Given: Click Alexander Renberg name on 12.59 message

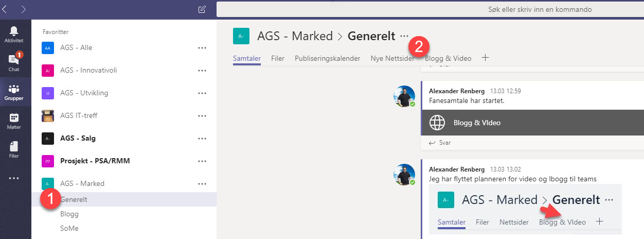Looking at the screenshot, I should coord(457,91).
